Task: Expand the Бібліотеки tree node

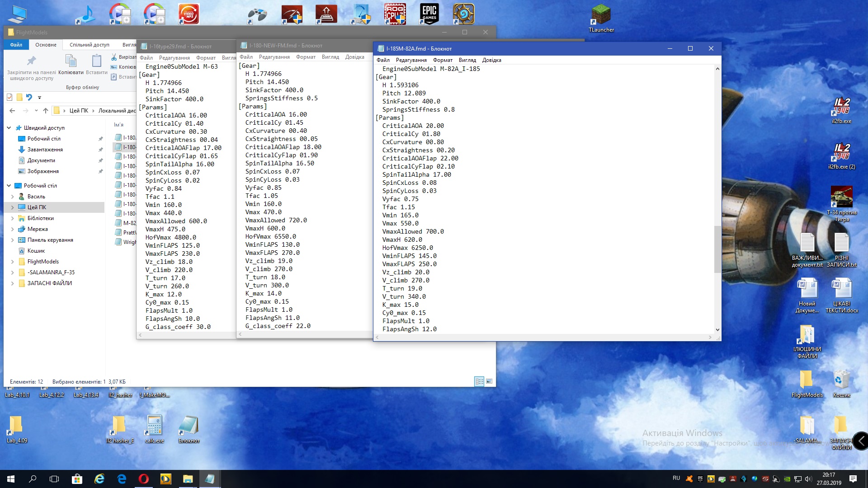Action: pos(12,218)
